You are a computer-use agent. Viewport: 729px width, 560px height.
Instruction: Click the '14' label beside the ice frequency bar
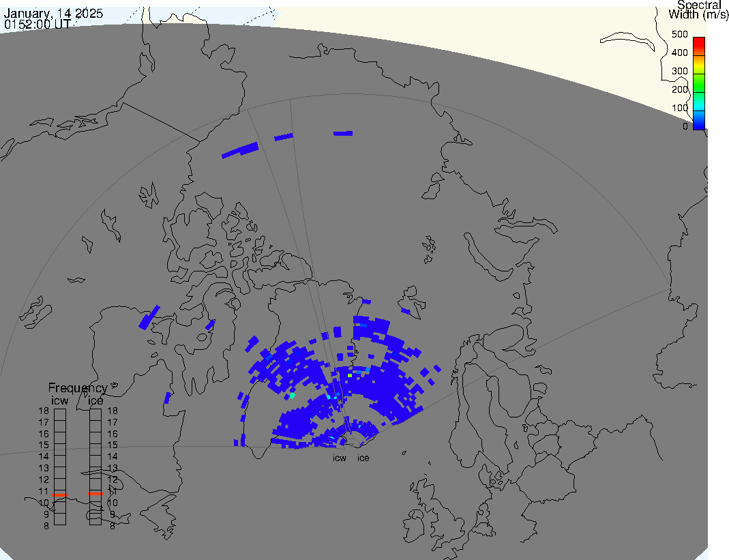pos(113,456)
